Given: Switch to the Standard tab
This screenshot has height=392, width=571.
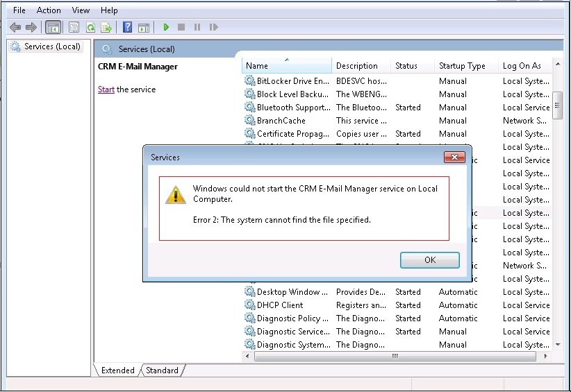Looking at the screenshot, I should (162, 370).
